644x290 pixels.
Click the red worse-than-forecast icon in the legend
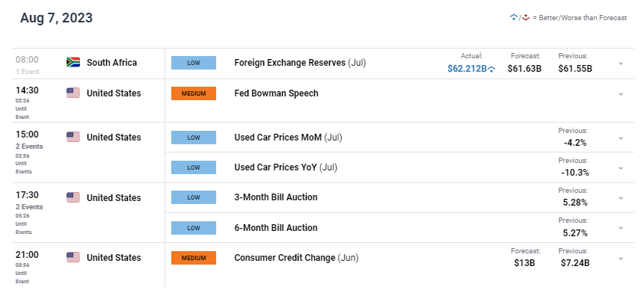pyautogui.click(x=526, y=18)
